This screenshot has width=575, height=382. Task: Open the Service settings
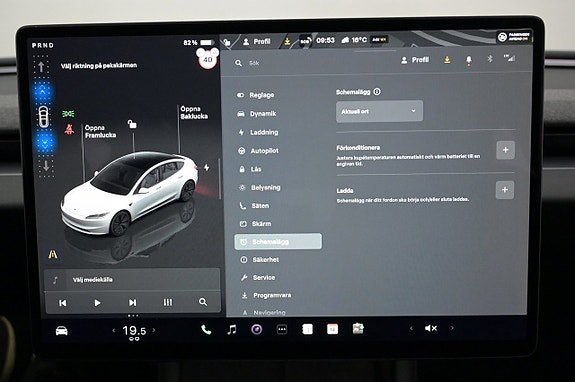(x=258, y=278)
